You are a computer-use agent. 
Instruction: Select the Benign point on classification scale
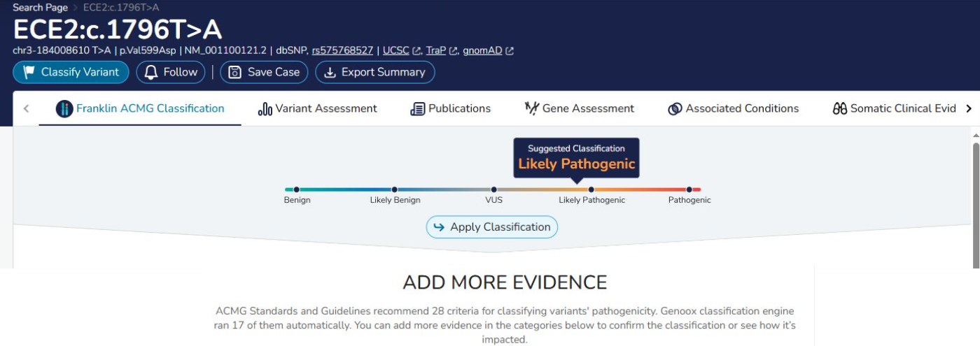point(297,189)
